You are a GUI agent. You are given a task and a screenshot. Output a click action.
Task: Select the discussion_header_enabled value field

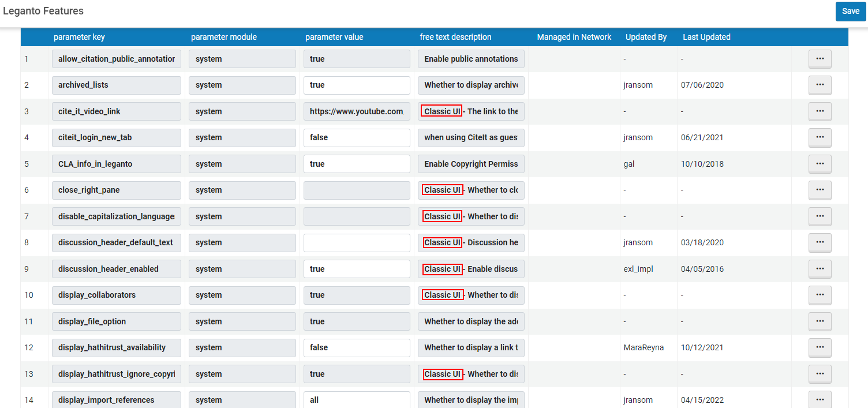(x=357, y=269)
